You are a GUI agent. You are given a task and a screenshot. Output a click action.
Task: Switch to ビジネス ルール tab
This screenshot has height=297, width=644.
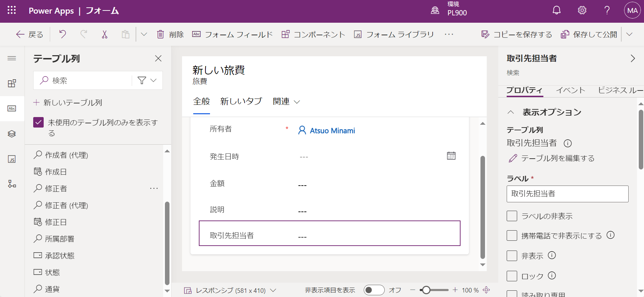coord(621,90)
